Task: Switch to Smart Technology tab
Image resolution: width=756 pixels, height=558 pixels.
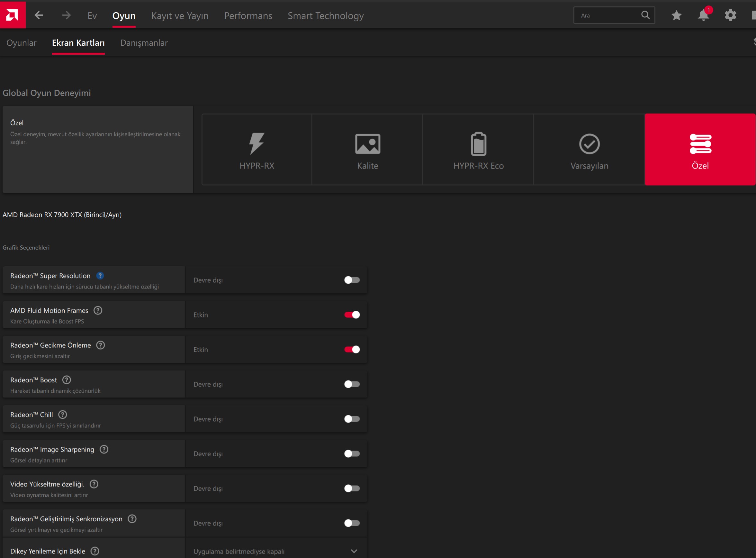Action: (x=326, y=15)
